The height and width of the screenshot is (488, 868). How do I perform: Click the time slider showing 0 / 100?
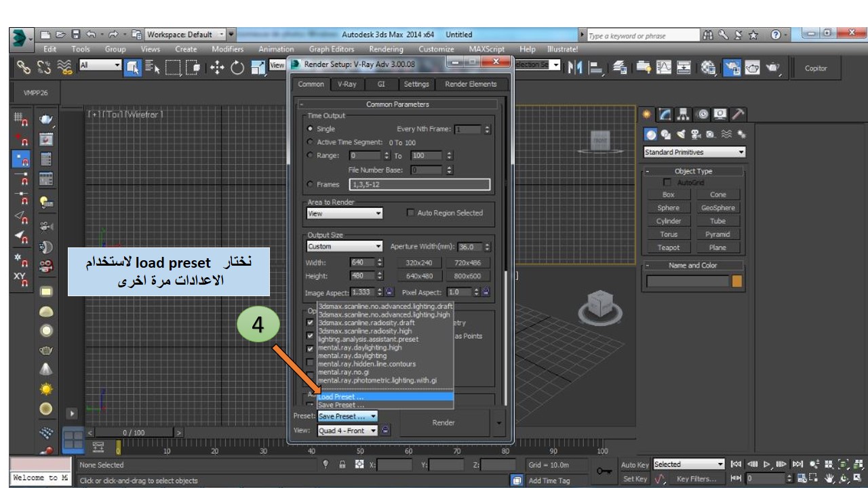134,432
